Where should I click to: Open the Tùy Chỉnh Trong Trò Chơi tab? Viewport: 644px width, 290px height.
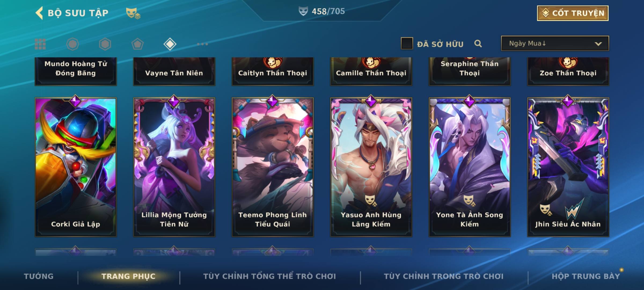(x=444, y=276)
